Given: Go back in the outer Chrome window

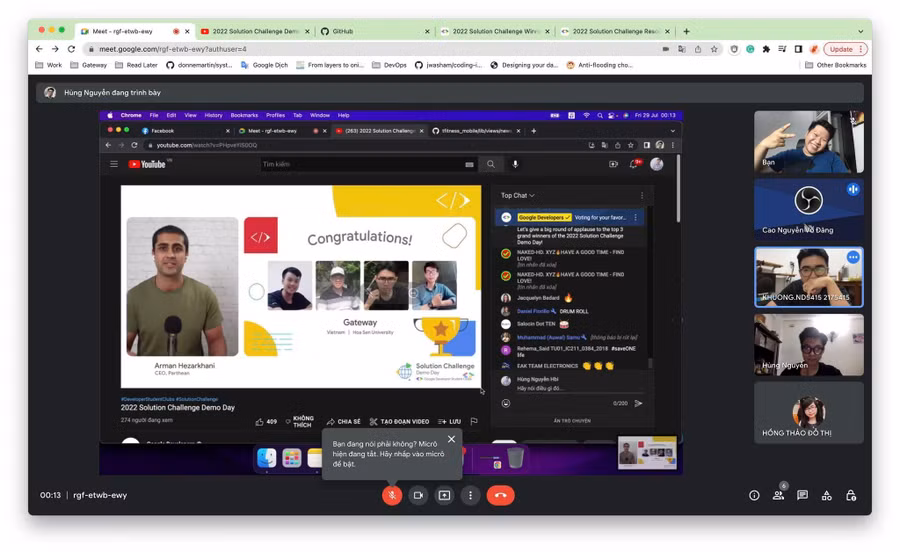Looking at the screenshot, I should tap(39, 49).
